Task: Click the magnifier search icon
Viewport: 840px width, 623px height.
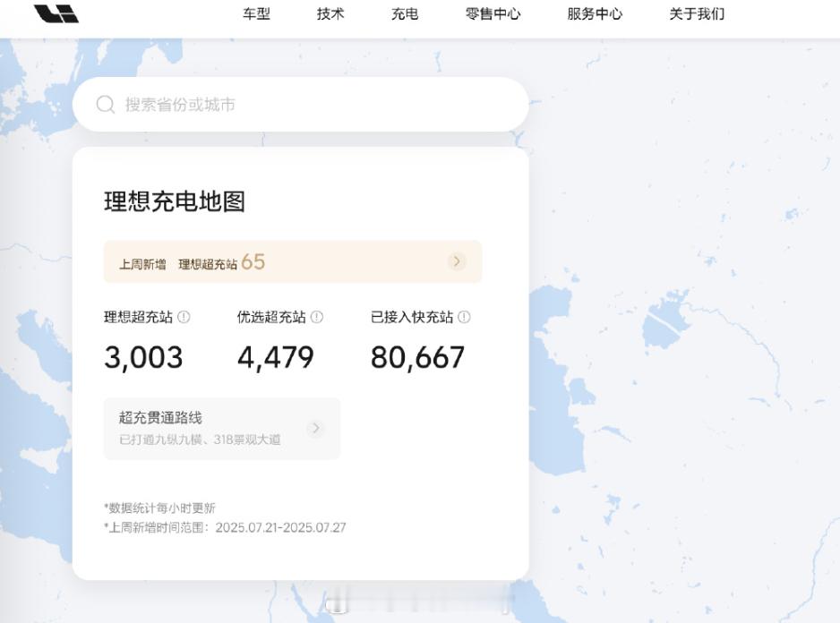Action: point(106,105)
